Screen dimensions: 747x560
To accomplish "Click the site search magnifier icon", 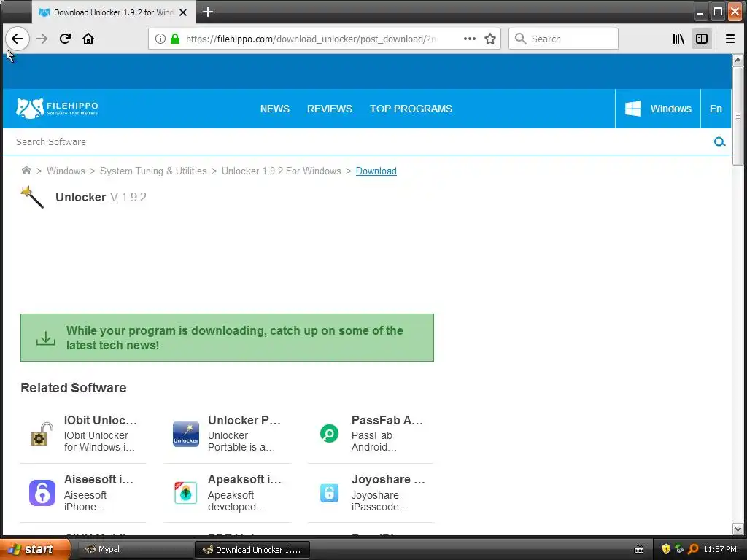I will (719, 142).
